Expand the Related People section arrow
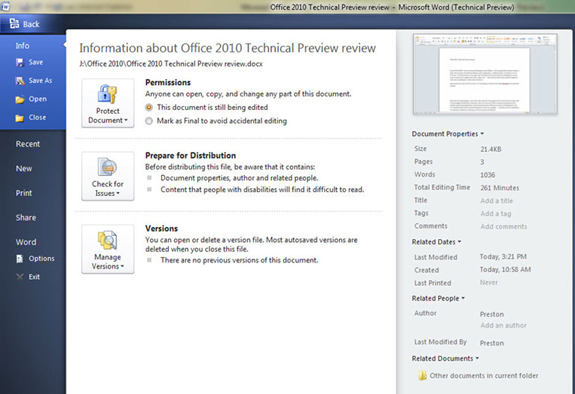 (x=463, y=298)
